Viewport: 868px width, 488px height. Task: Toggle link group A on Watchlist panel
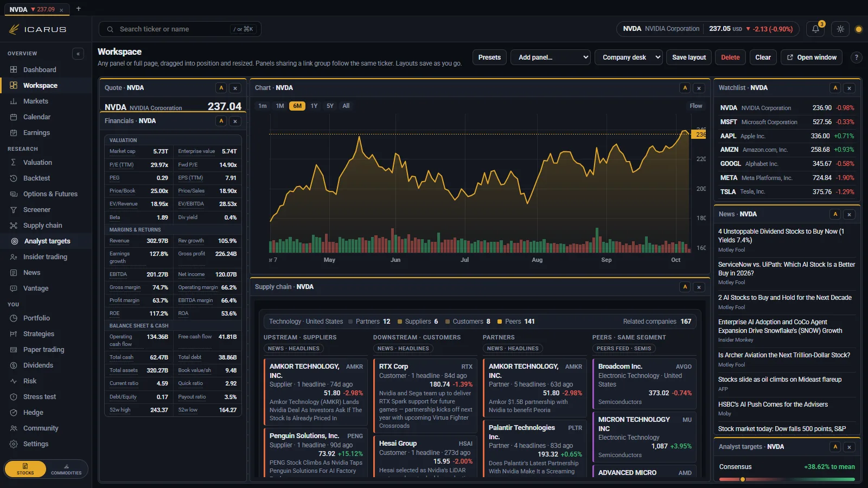point(835,88)
